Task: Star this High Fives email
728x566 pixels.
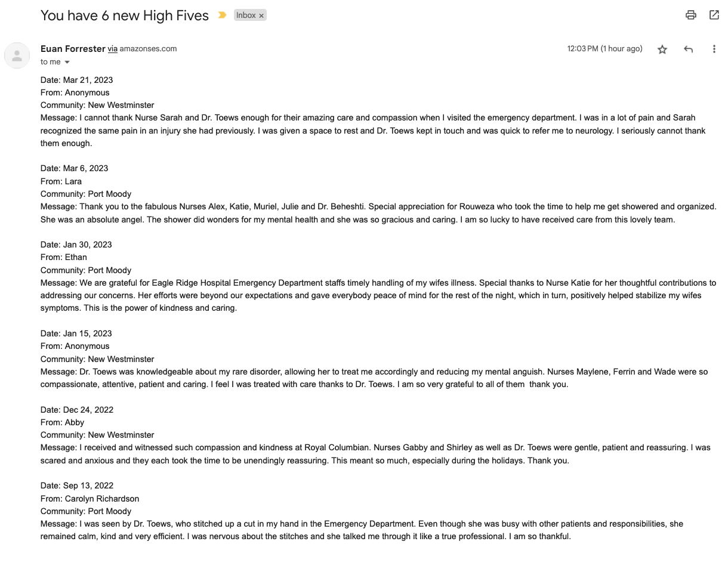Action: click(662, 50)
